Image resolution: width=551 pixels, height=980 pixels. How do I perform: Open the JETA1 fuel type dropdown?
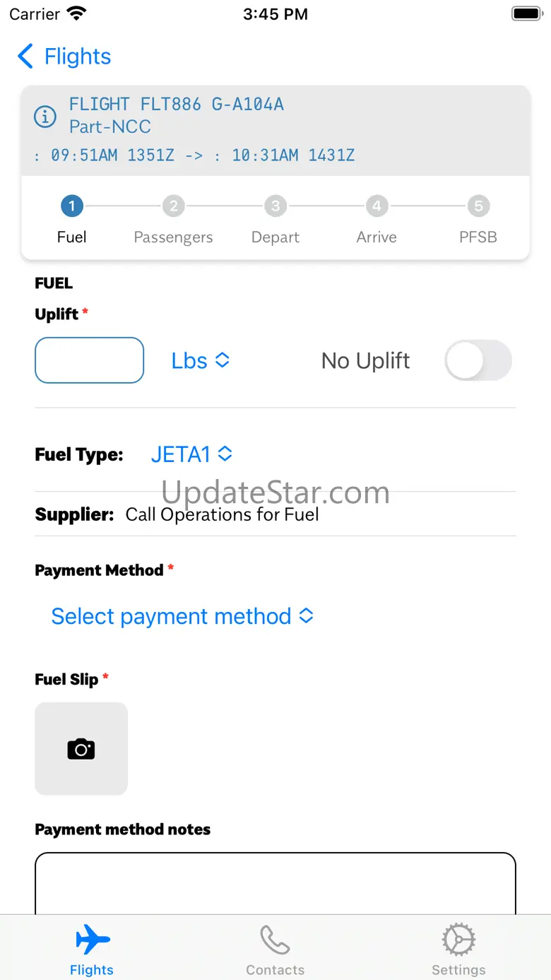[191, 454]
